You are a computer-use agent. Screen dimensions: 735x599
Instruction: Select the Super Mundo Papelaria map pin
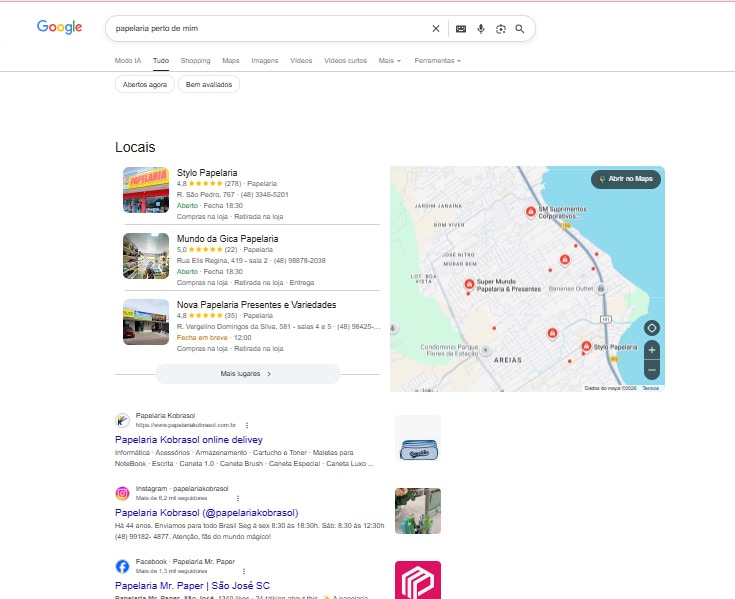point(469,284)
